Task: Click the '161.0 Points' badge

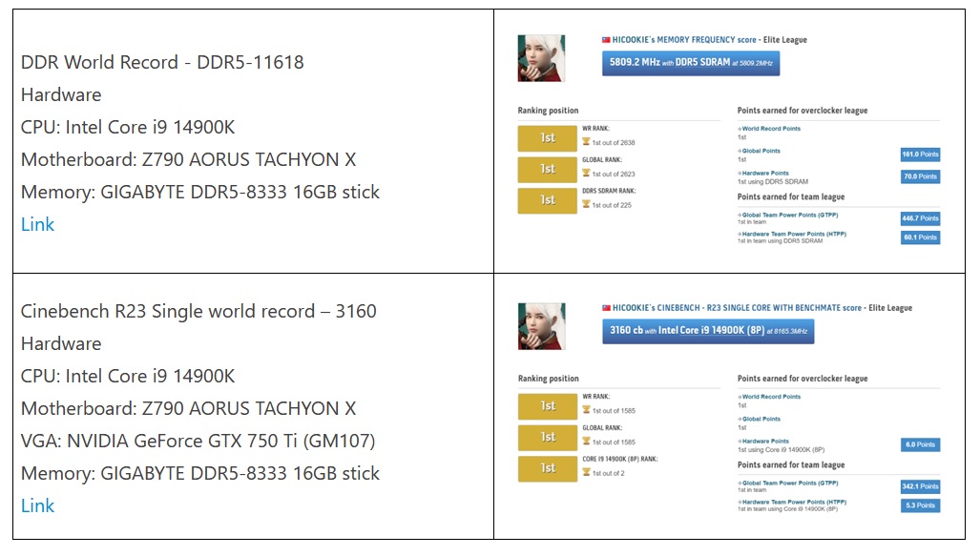Action: pyautogui.click(x=920, y=154)
